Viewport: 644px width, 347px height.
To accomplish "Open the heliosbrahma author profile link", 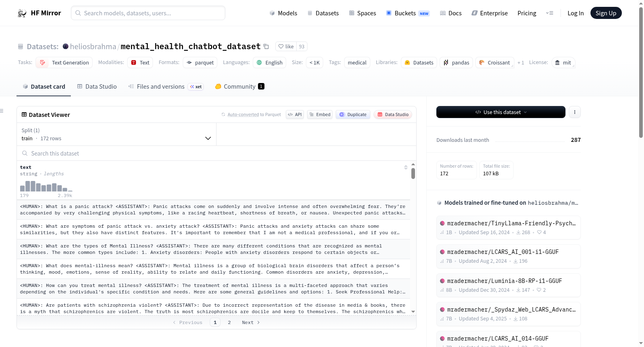I will coord(93,46).
